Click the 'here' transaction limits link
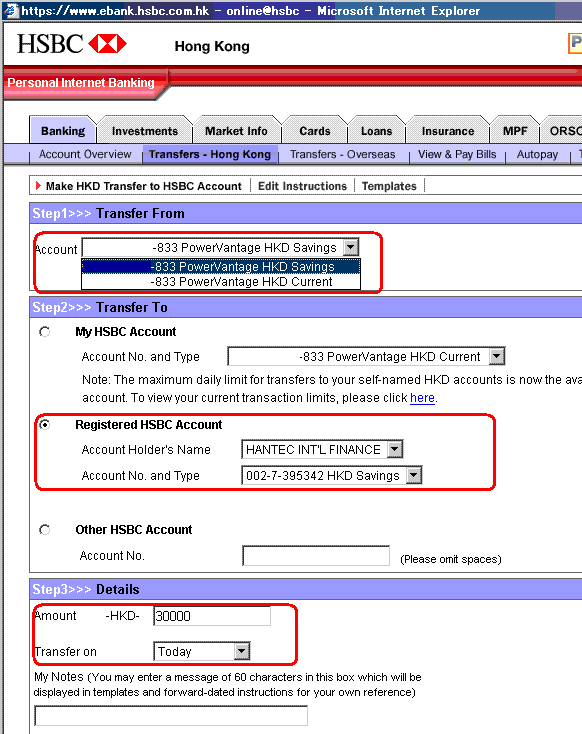582x734 pixels. [422, 398]
